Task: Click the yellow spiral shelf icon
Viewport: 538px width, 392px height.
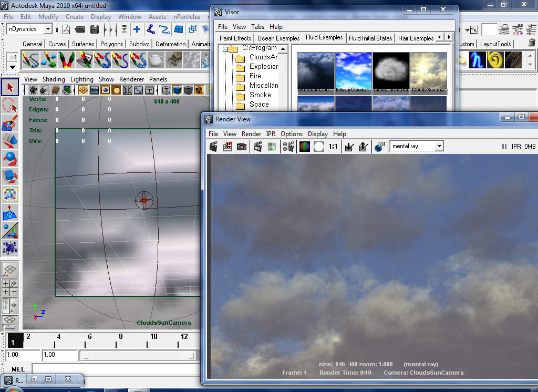Action: 495,60
